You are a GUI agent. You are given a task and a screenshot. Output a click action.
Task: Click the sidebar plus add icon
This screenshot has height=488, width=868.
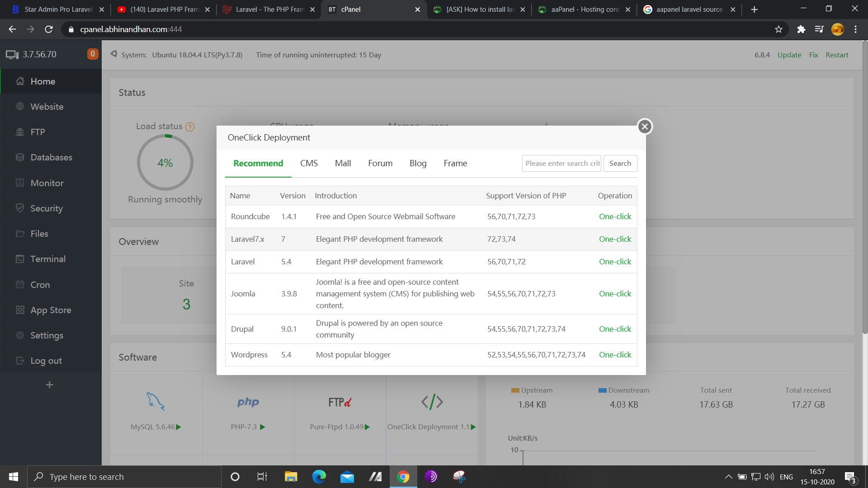pyautogui.click(x=50, y=385)
